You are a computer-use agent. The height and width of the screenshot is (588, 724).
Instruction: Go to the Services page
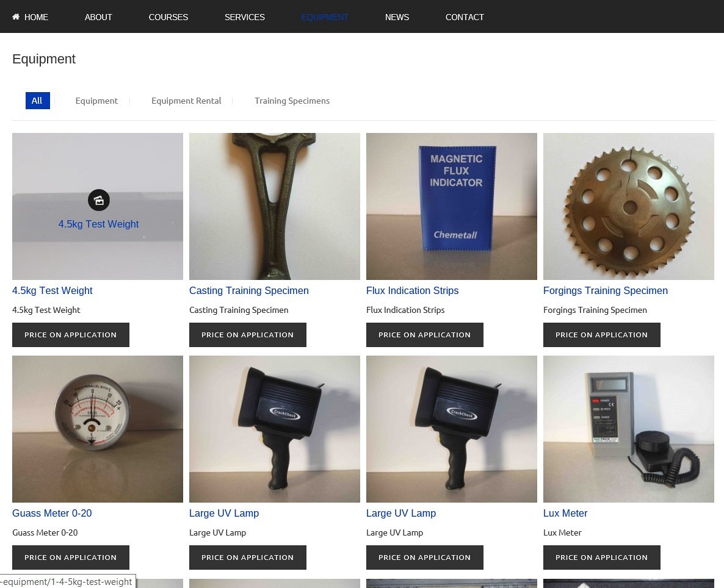click(244, 17)
